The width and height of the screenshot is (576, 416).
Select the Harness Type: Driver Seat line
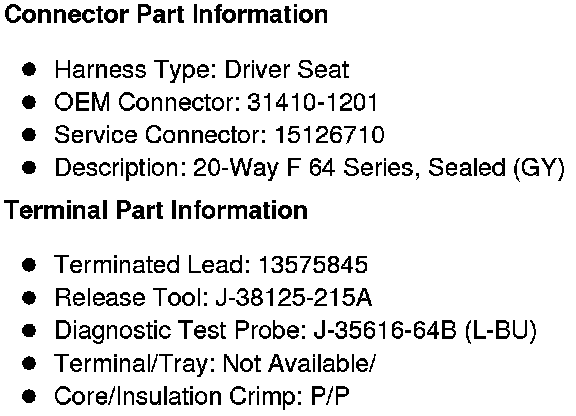pos(202,69)
